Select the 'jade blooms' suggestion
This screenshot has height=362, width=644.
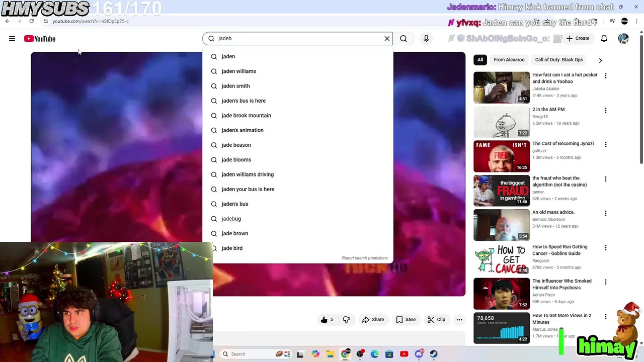click(297, 159)
